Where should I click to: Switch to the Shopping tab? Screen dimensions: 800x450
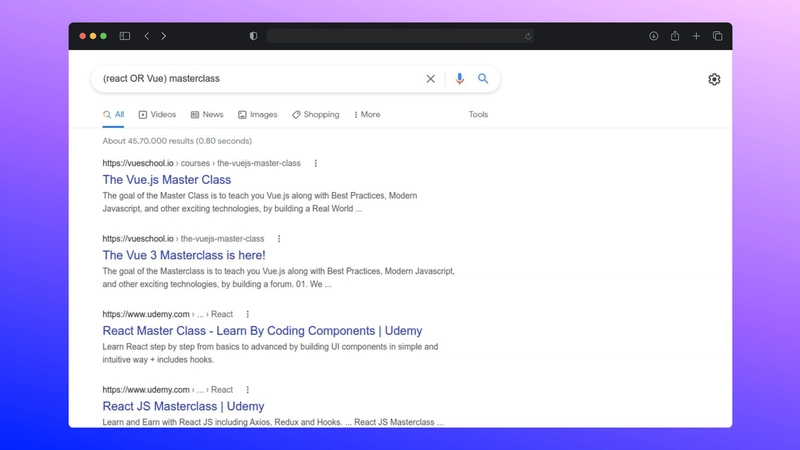pos(316,115)
